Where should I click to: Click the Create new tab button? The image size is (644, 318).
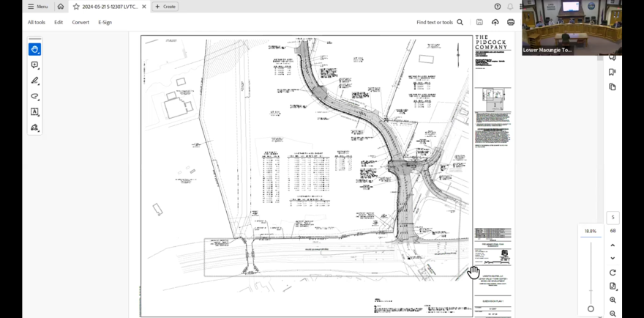coord(165,7)
